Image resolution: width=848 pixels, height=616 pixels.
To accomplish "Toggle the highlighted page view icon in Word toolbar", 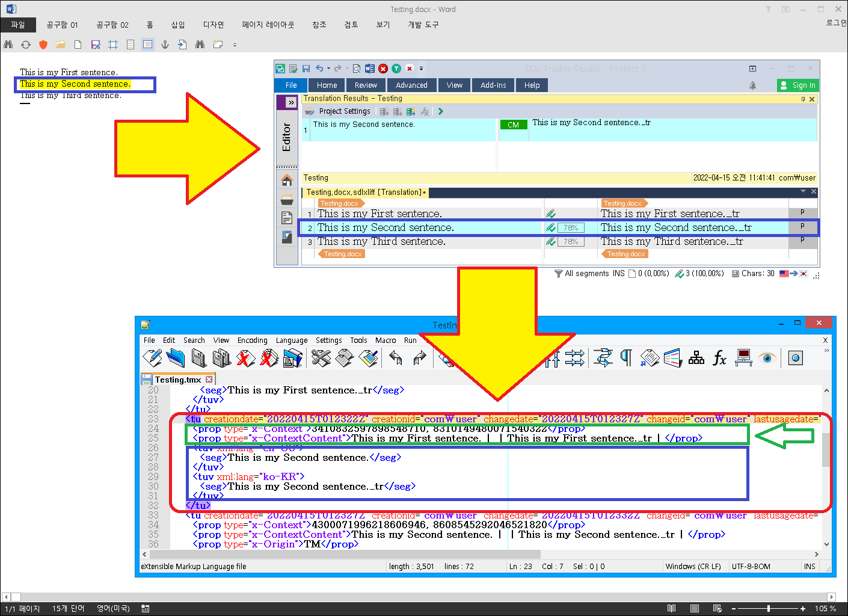I will 148,45.
